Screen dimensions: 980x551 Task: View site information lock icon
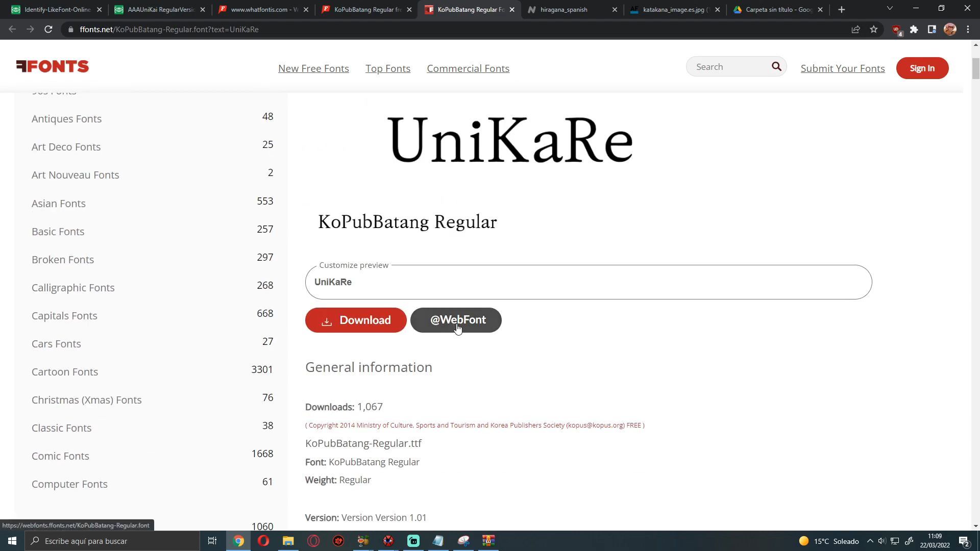pyautogui.click(x=70, y=30)
